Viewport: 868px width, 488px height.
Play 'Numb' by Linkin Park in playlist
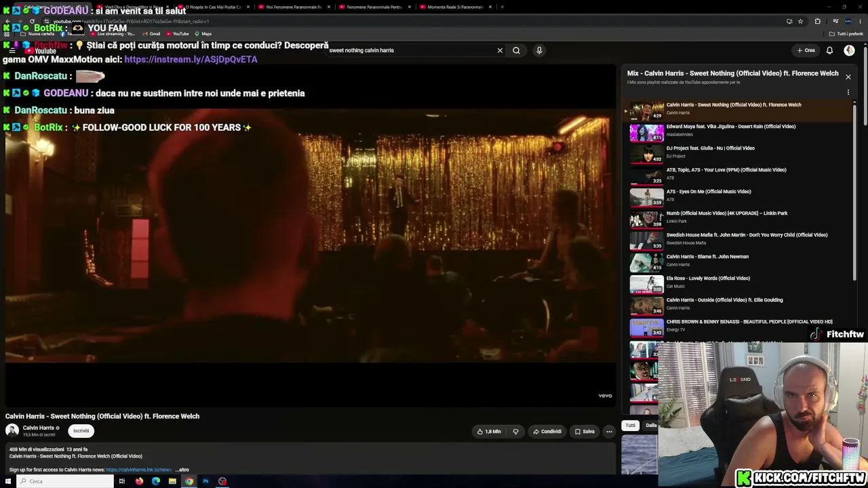pyautogui.click(x=739, y=219)
